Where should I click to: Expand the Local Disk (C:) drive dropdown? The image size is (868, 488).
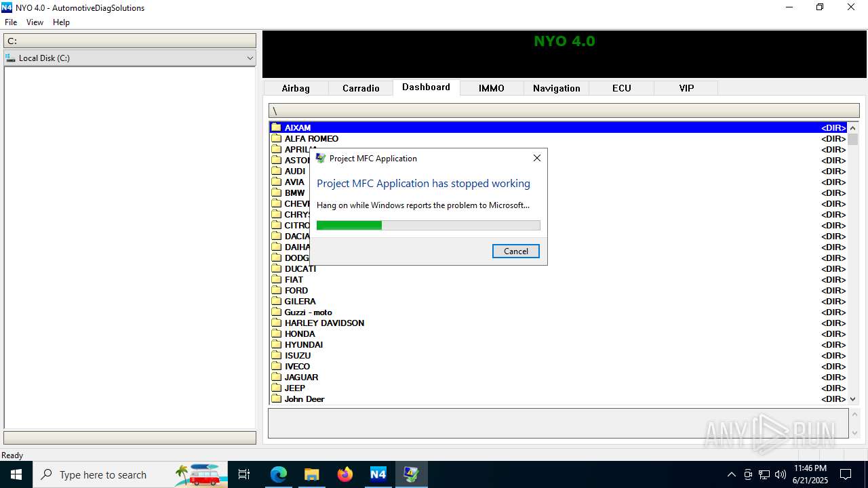pos(250,58)
